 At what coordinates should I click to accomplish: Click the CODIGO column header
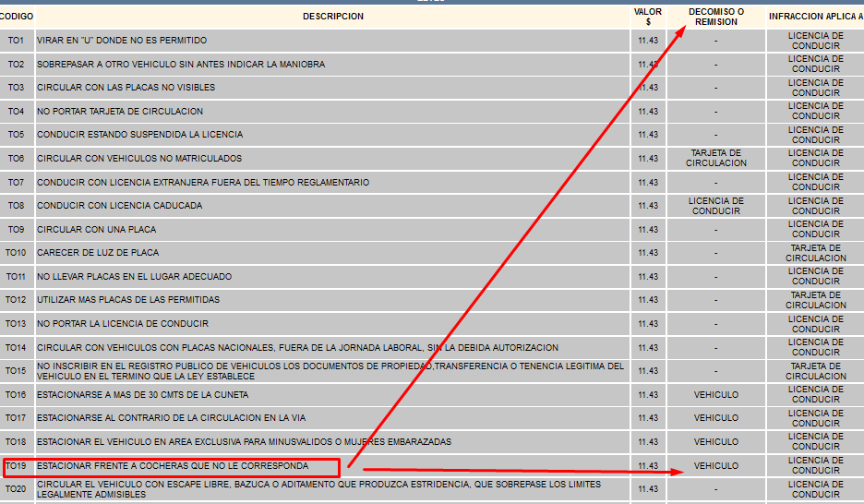[16, 17]
